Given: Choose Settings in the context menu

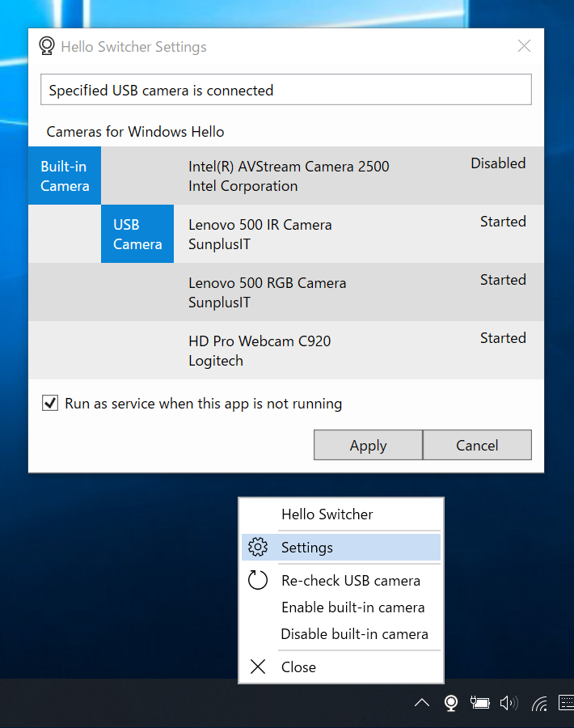Looking at the screenshot, I should (341, 547).
